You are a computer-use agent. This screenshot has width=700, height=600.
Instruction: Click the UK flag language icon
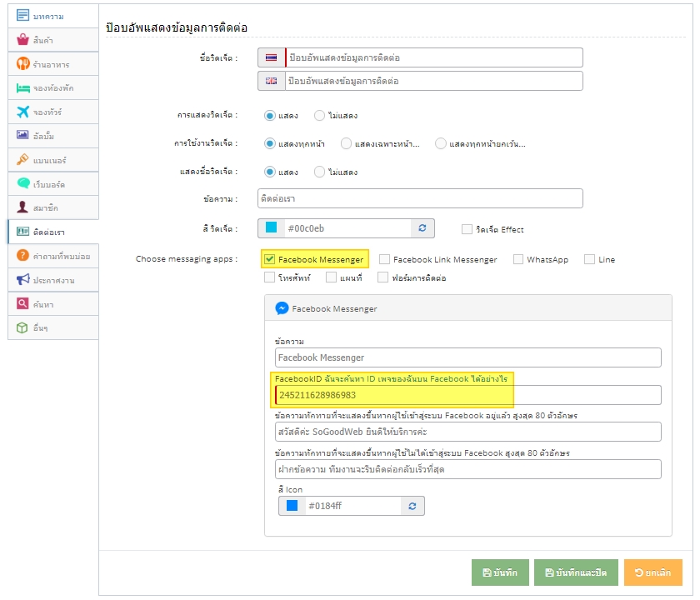click(x=271, y=81)
